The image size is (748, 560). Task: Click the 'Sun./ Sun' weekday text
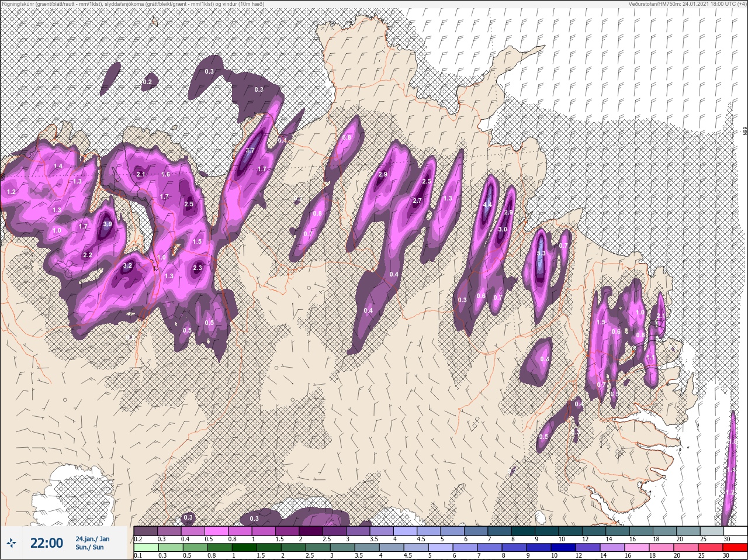point(89,547)
